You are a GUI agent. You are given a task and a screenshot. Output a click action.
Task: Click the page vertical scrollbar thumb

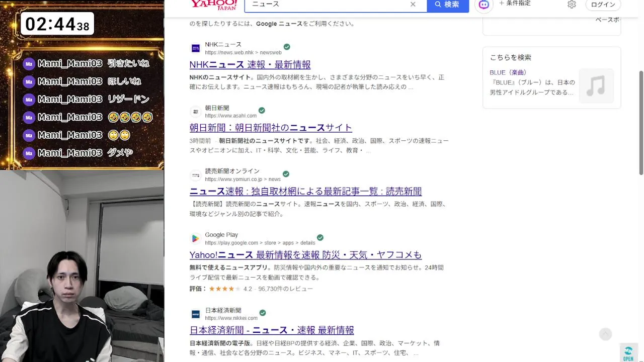tap(641, 123)
